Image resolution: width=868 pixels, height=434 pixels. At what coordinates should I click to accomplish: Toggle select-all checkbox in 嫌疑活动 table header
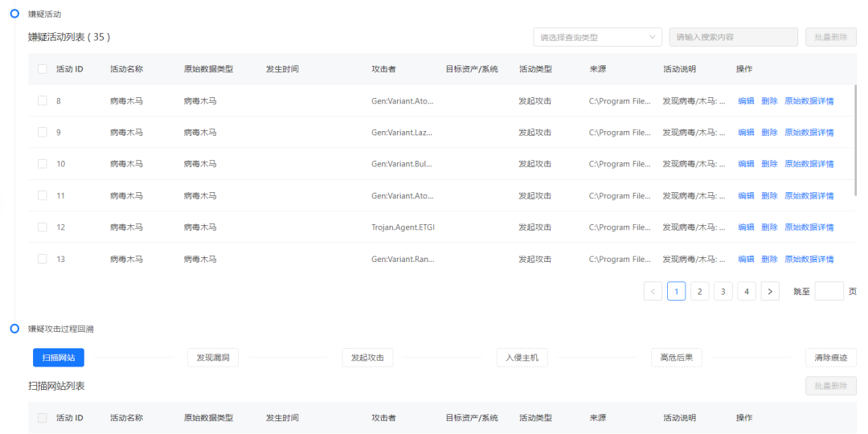tap(43, 69)
